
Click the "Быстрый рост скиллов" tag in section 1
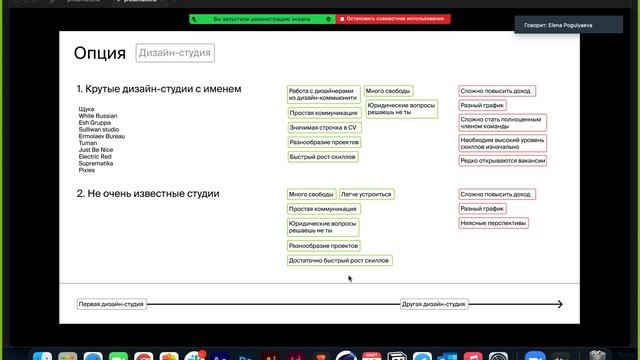point(322,157)
